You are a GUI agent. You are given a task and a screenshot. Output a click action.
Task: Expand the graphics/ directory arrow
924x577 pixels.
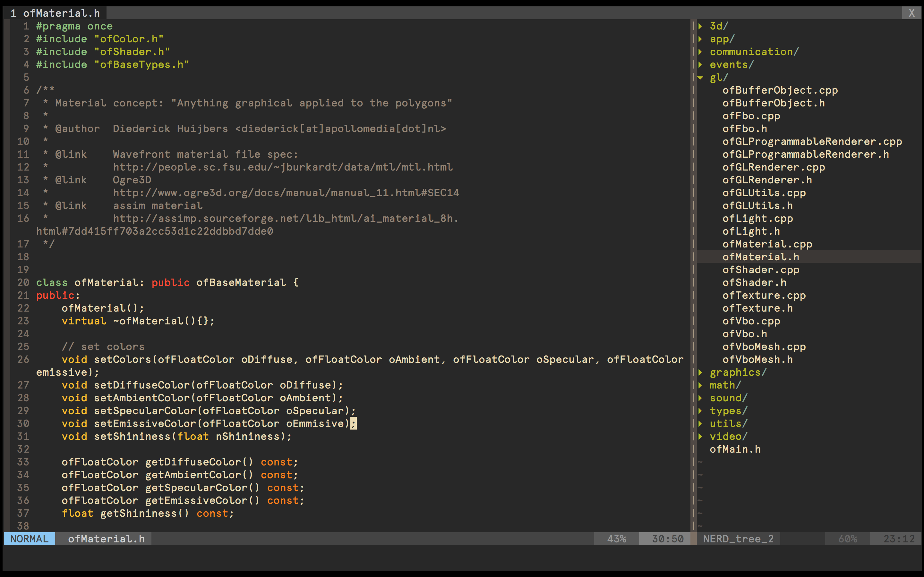coord(701,372)
